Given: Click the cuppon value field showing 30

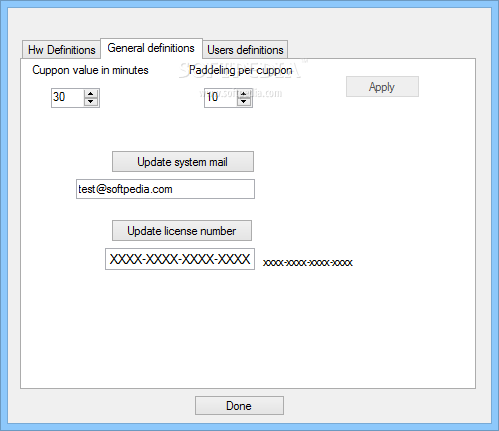Looking at the screenshot, I should coord(68,97).
